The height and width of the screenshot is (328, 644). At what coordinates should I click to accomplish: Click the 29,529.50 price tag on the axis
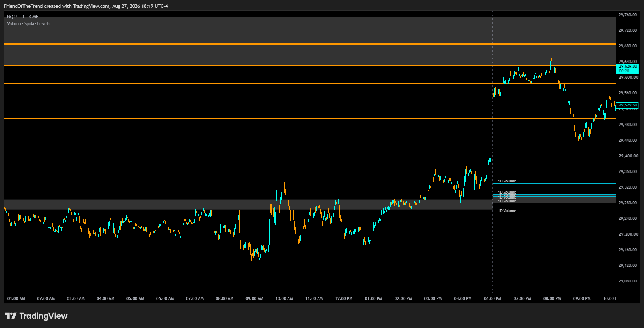point(627,105)
